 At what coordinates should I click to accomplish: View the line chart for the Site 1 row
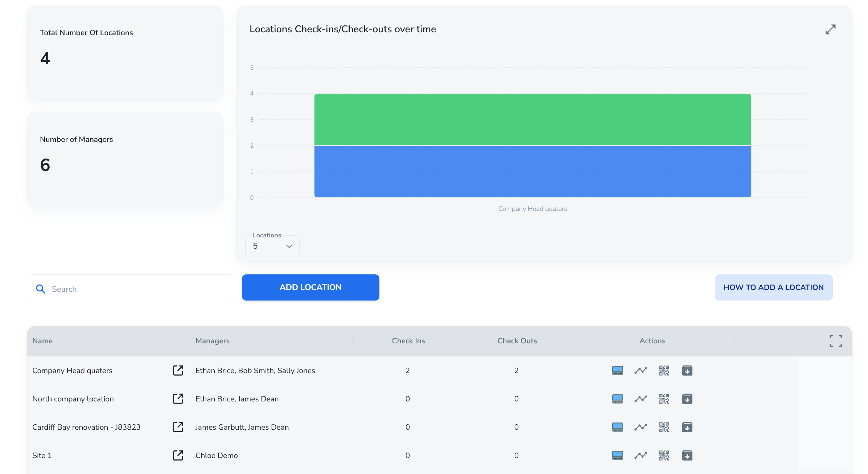pos(641,455)
